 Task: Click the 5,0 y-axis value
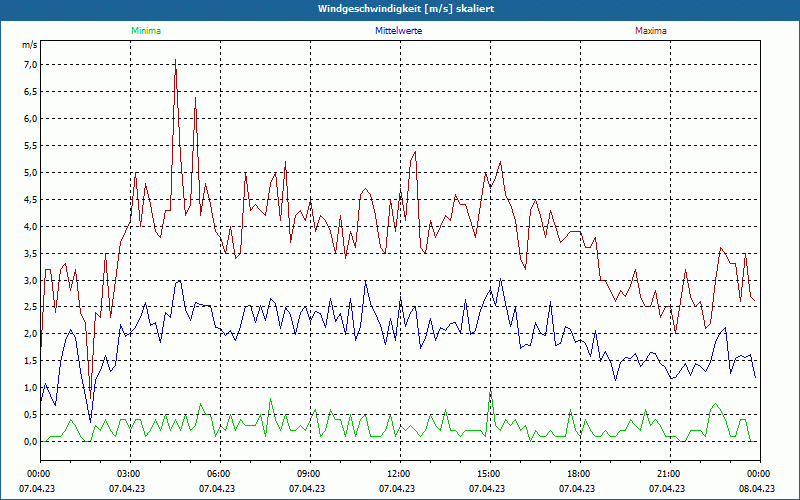pos(30,172)
